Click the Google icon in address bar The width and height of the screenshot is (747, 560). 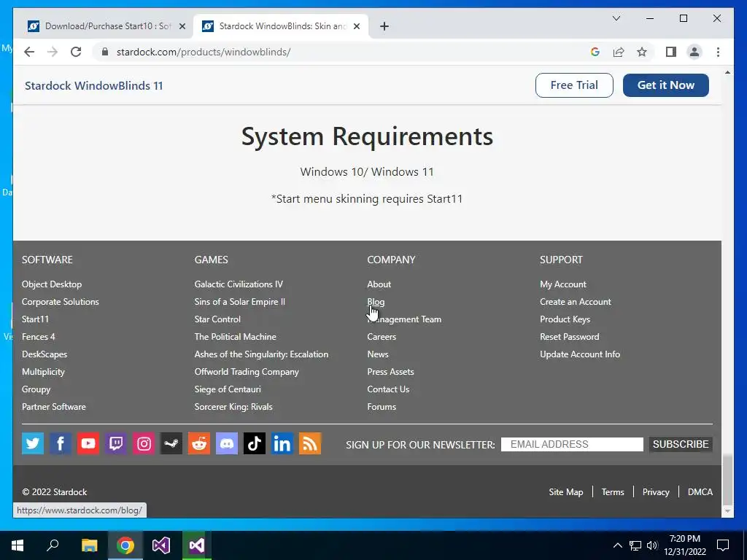(x=595, y=52)
